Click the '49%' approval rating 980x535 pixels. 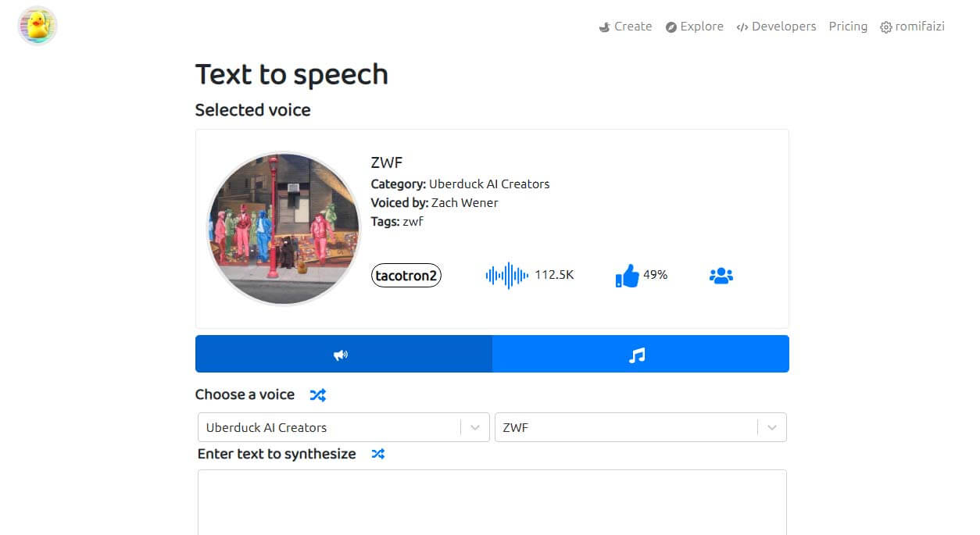point(655,275)
